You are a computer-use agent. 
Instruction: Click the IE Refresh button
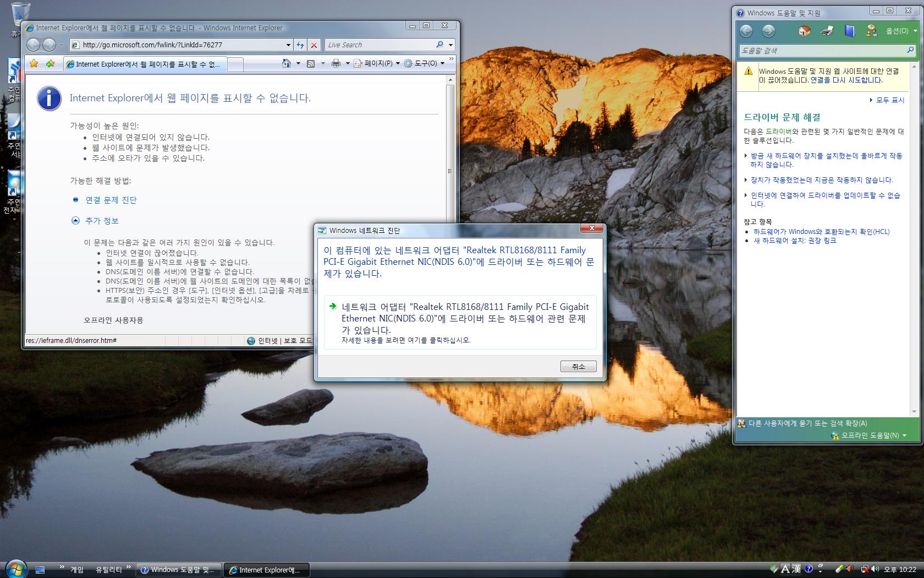coord(300,45)
